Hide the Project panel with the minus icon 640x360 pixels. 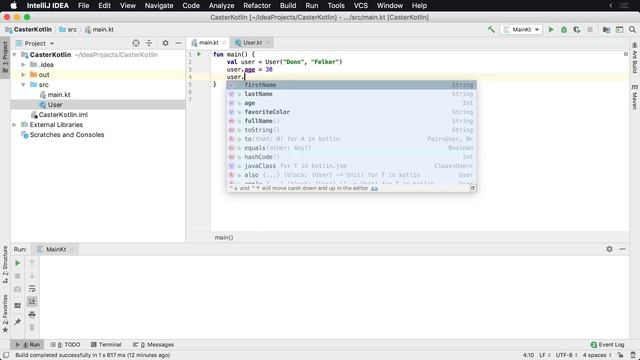tap(178, 43)
